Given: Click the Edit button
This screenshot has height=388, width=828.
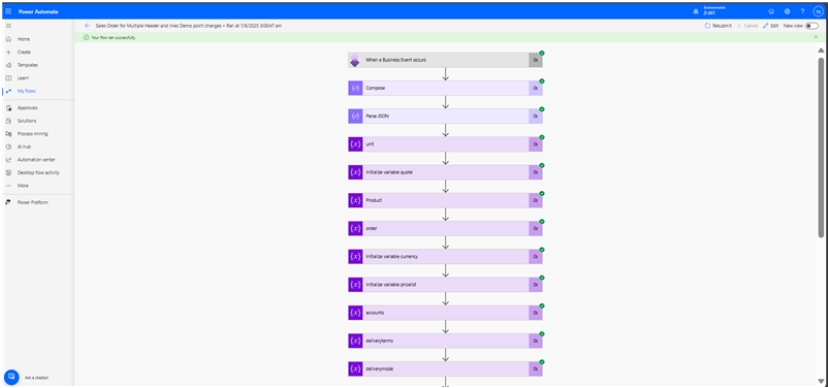Looking at the screenshot, I should click(x=770, y=25).
